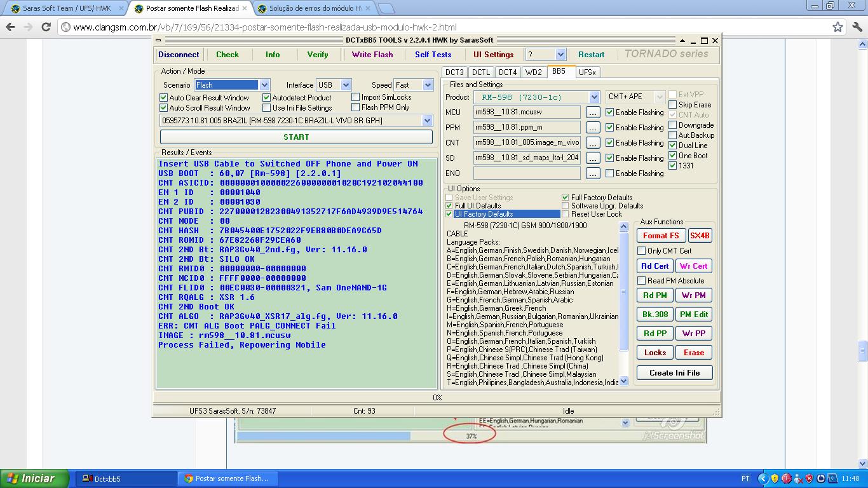Browse for ENO file with its ... button
868x488 pixels.
coord(592,173)
